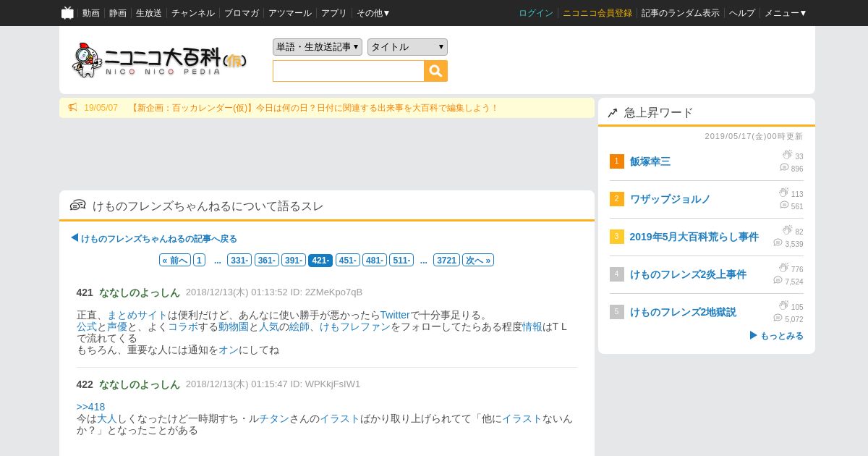
Task: Open 生放送 in the top navigation
Action: click(x=149, y=13)
